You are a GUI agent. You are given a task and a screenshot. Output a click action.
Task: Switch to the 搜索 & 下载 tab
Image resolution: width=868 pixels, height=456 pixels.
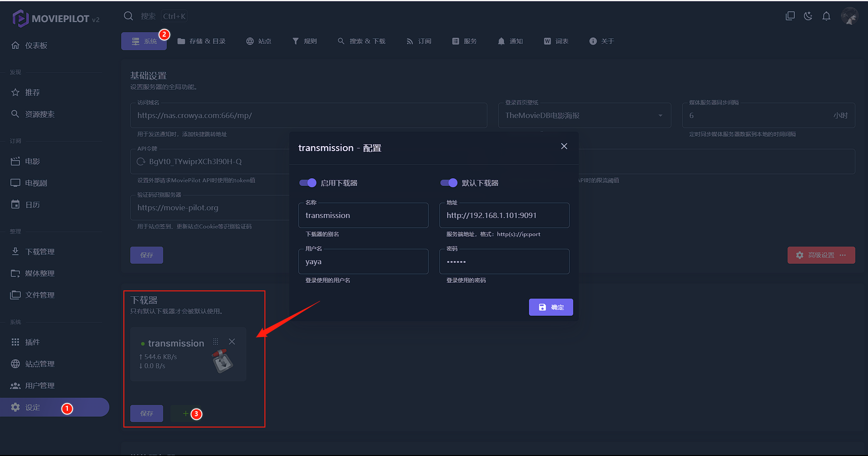coord(361,41)
